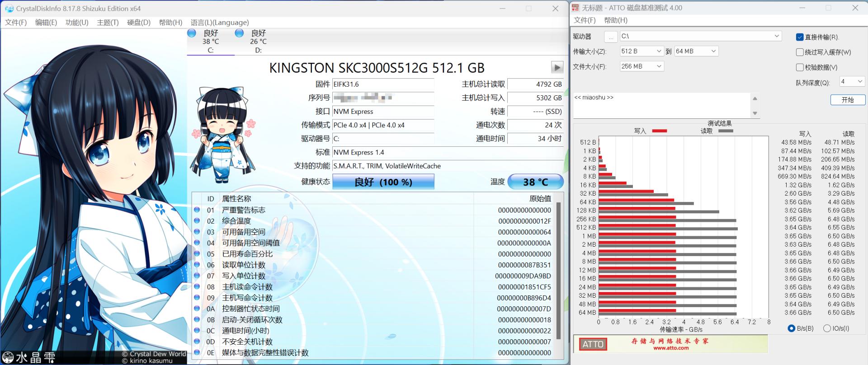The width and height of the screenshot is (868, 365).
Task: Select drive D: health tab
Action: (258, 42)
